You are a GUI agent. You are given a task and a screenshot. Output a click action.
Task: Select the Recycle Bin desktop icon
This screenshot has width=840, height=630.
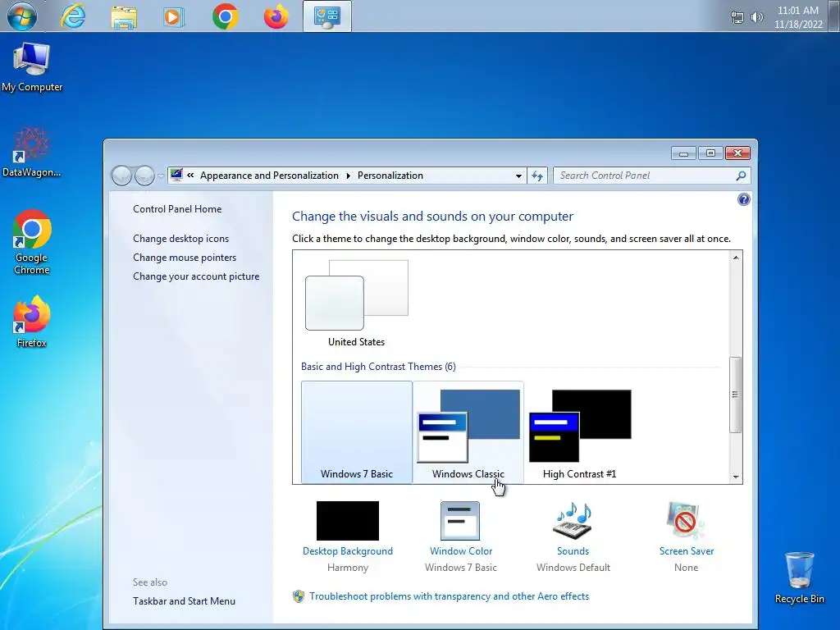click(799, 578)
